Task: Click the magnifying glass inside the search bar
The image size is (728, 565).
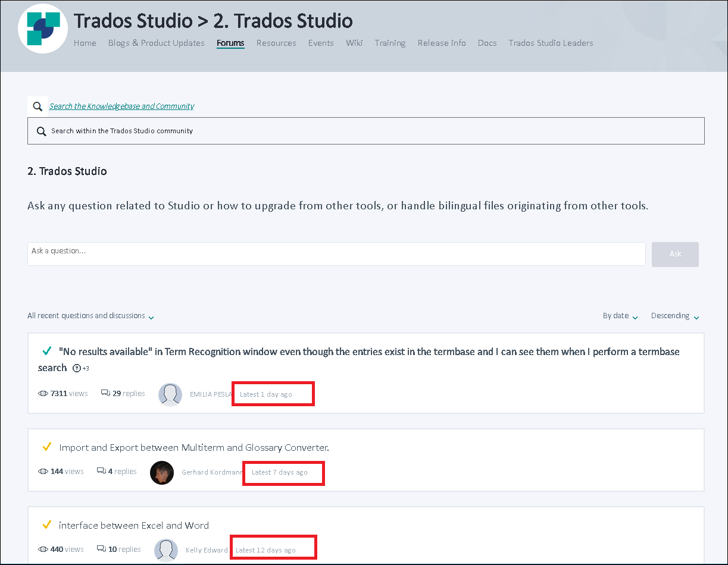Action: click(x=42, y=130)
